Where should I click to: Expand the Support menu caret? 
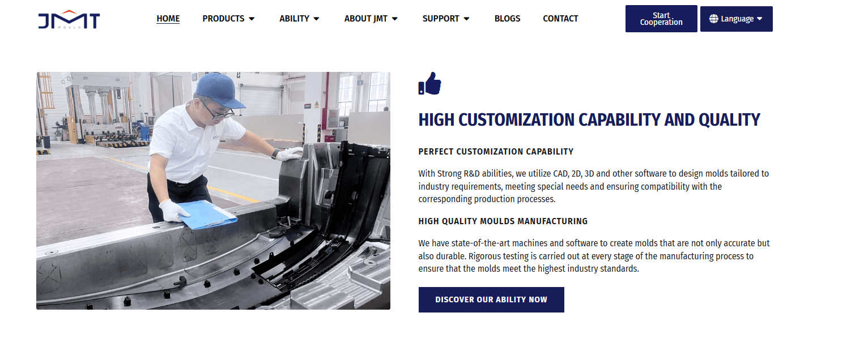tap(466, 19)
